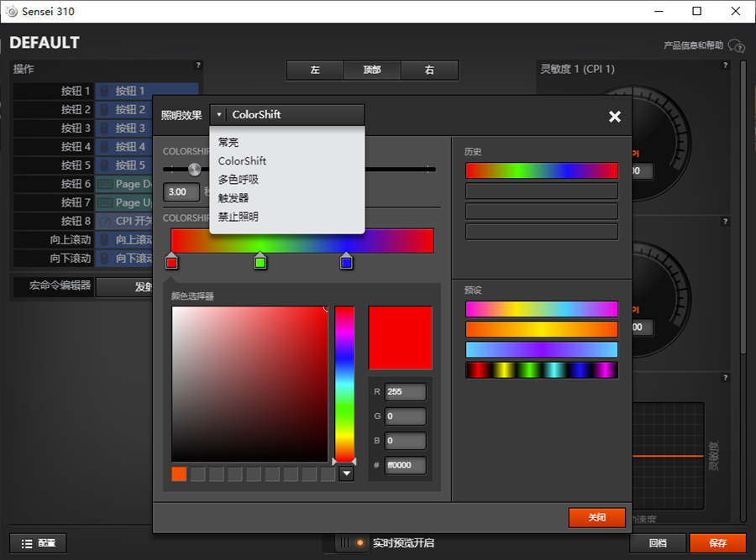
Task: Click the hex color code field
Action: click(x=405, y=465)
